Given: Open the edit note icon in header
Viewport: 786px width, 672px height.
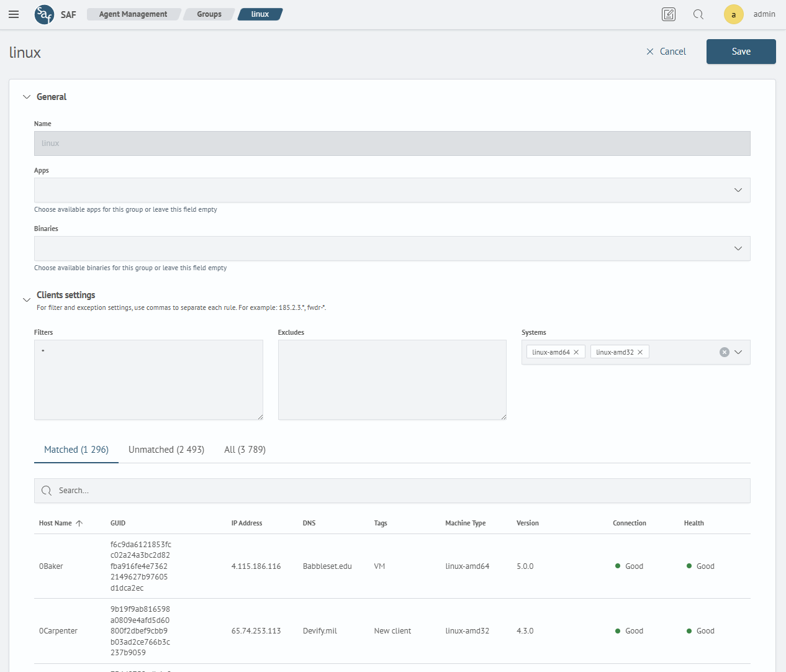Looking at the screenshot, I should pos(669,14).
